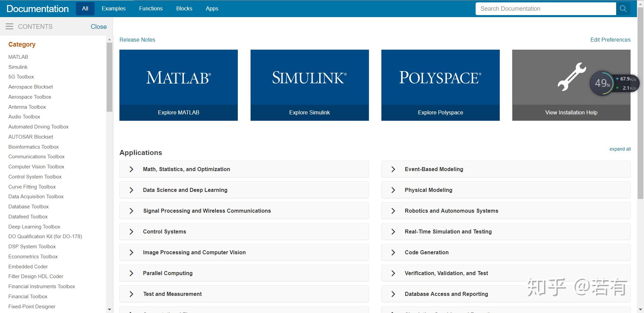The height and width of the screenshot is (313, 644).
Task: Open Database Toolbox category
Action: [x=29, y=207]
